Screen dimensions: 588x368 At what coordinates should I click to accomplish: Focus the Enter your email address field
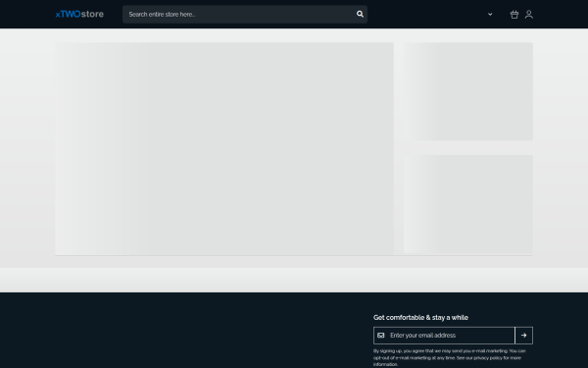tap(444, 336)
